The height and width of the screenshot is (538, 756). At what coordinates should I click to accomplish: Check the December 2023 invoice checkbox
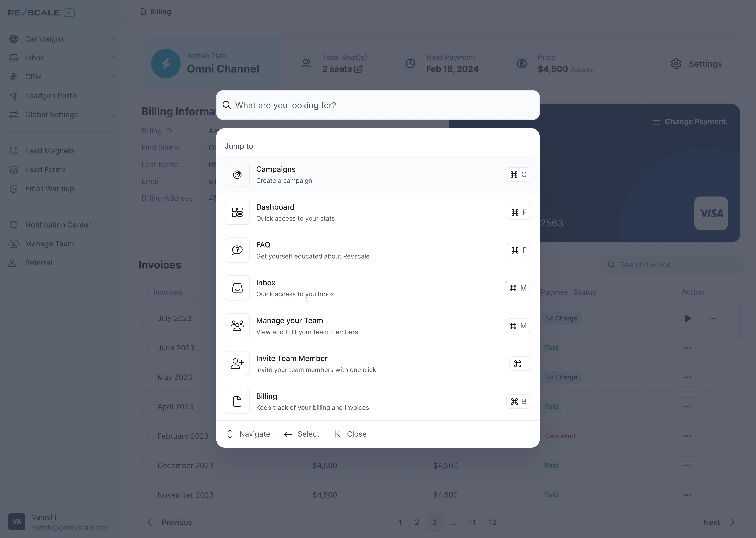[144, 465]
